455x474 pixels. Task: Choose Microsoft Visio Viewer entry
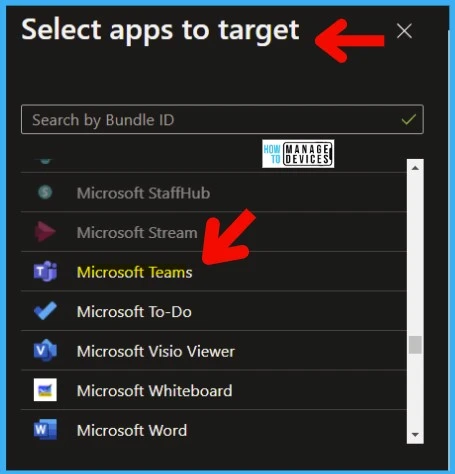213,350
